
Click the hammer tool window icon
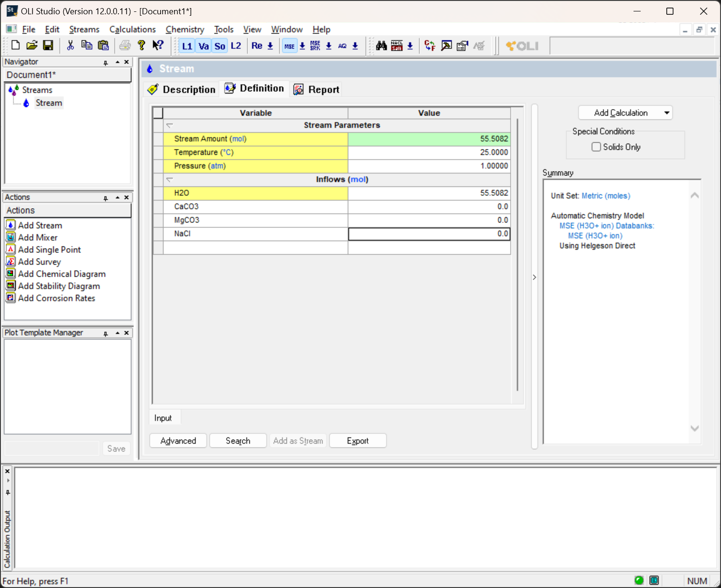point(446,46)
